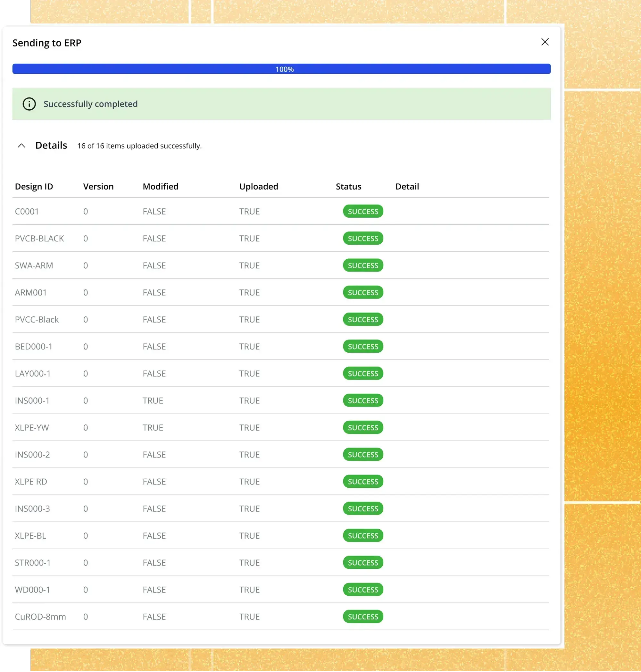Screen dimensions: 641x672
Task: Click the Design ID column header
Action: (x=34, y=187)
